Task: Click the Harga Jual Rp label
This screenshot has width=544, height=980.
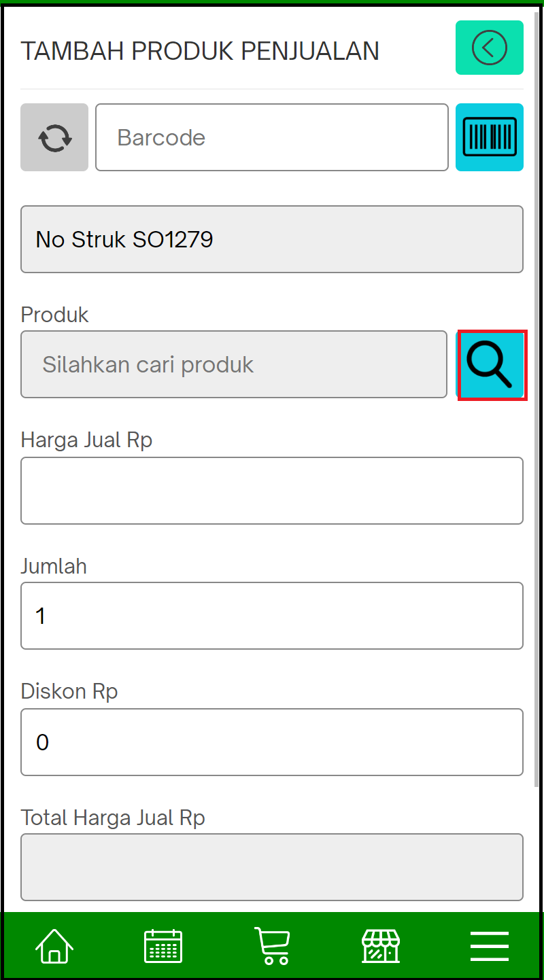Action: pos(86,440)
